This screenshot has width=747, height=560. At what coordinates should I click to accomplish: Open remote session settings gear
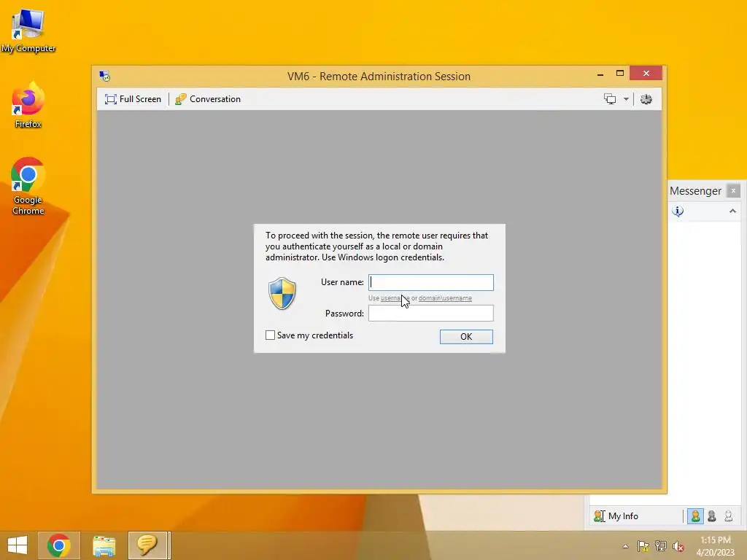pyautogui.click(x=646, y=99)
